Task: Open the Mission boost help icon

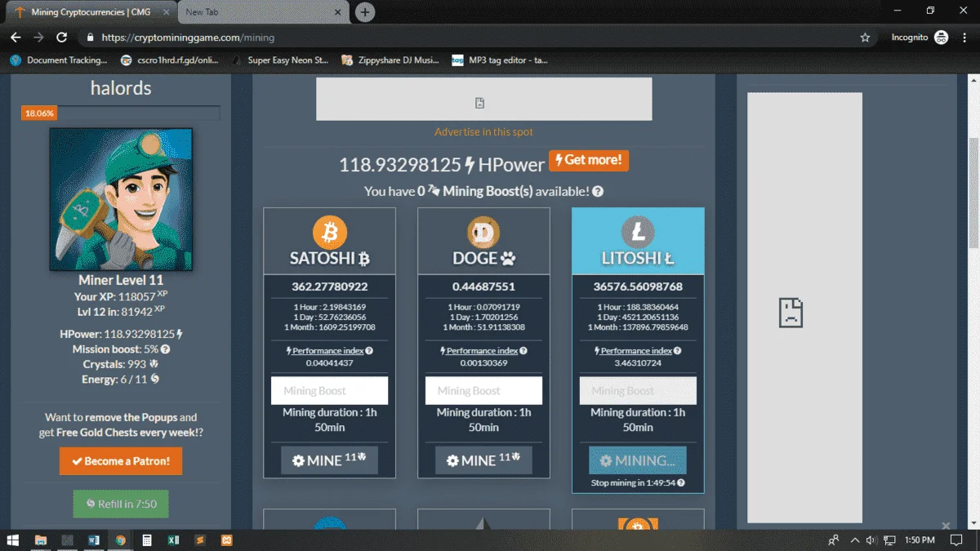Action: click(166, 349)
